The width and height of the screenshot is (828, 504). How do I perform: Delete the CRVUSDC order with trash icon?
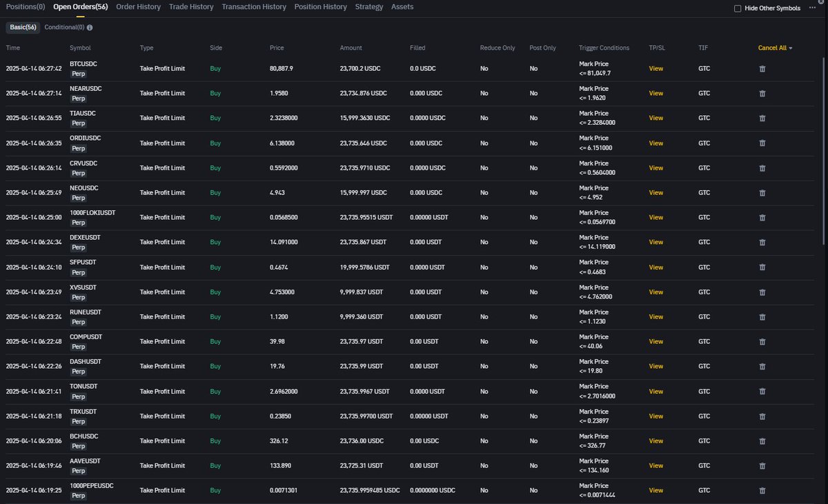pyautogui.click(x=762, y=168)
